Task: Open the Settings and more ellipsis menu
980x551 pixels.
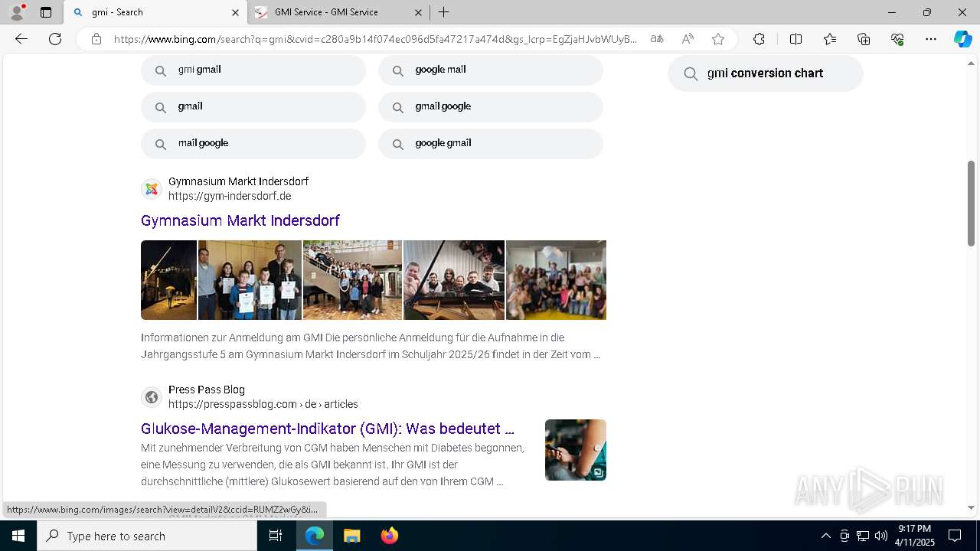Action: click(x=931, y=39)
